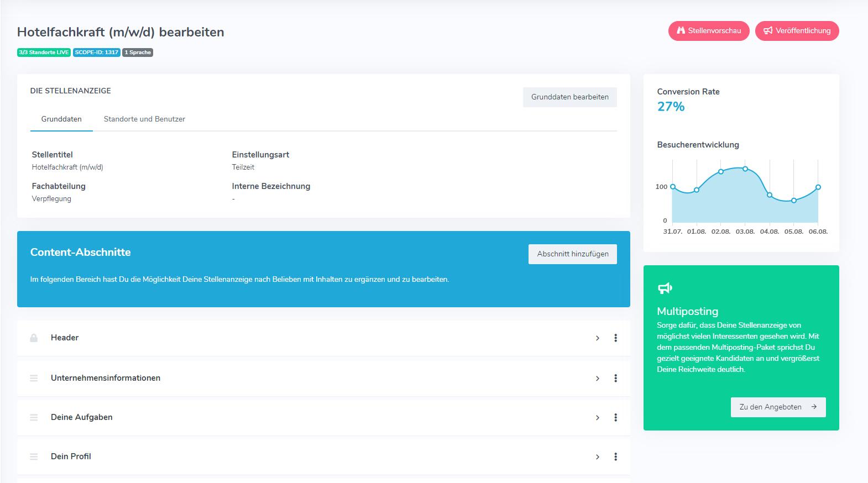Select the Grunddaten tab

(x=61, y=119)
